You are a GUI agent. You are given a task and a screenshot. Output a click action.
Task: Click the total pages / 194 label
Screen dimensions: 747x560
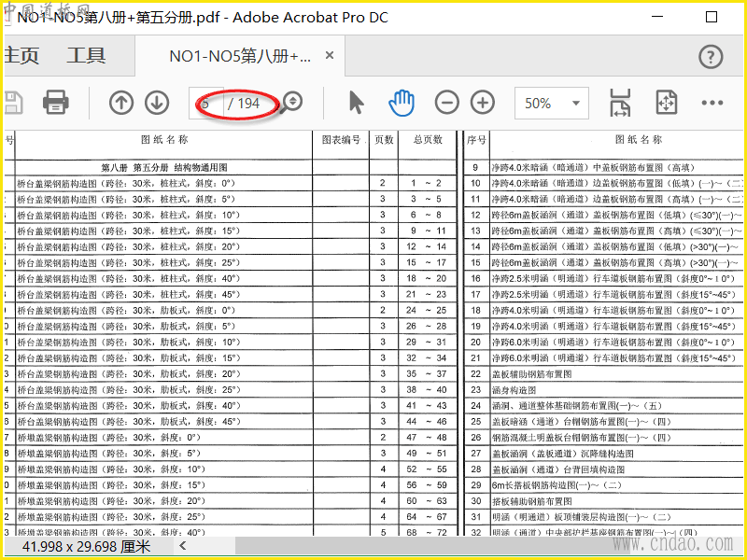244,103
